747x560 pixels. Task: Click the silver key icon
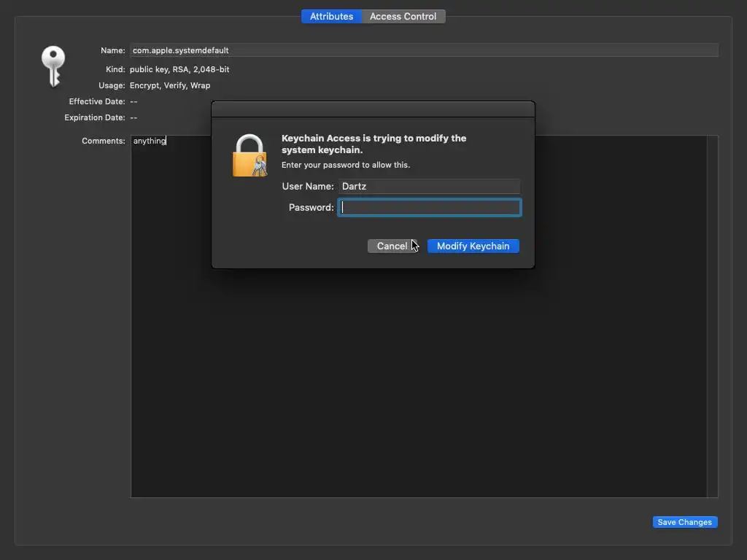click(x=53, y=66)
